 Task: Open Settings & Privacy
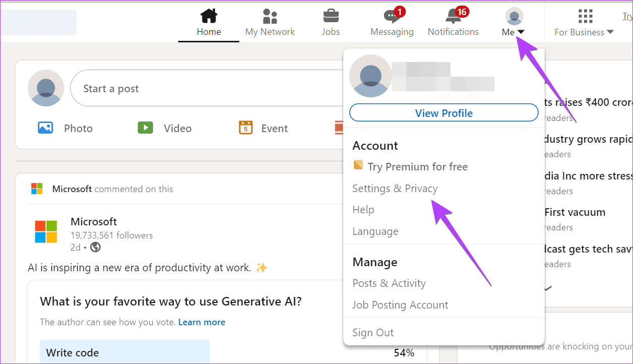click(395, 189)
